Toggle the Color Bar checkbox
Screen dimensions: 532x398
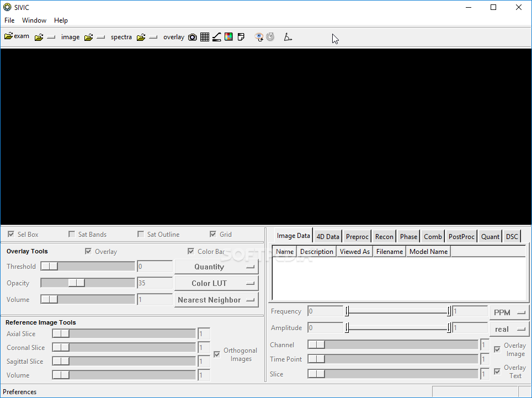(x=191, y=251)
